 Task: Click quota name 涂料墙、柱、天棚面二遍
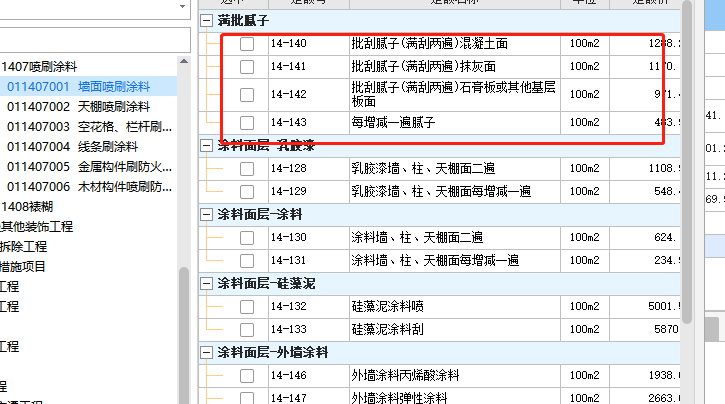coord(417,238)
